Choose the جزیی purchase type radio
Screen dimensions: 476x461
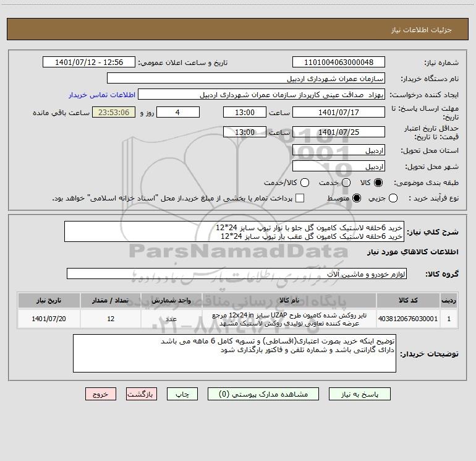pyautogui.click(x=393, y=198)
